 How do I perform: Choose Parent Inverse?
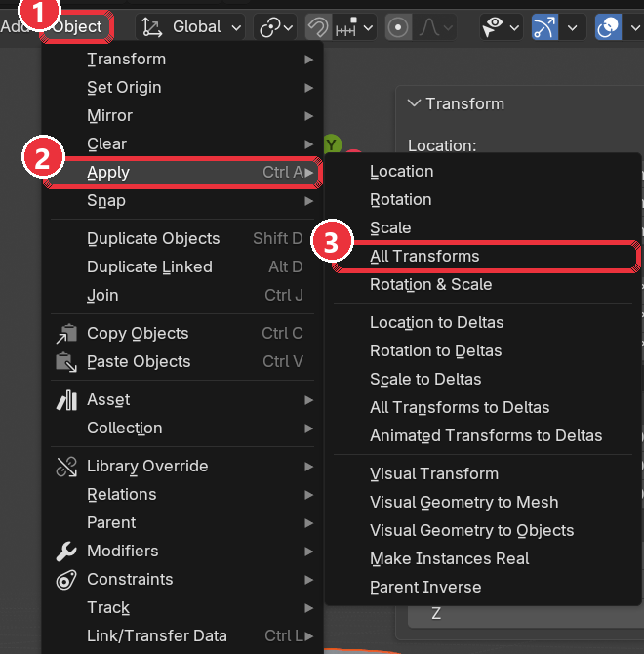[483, 588]
